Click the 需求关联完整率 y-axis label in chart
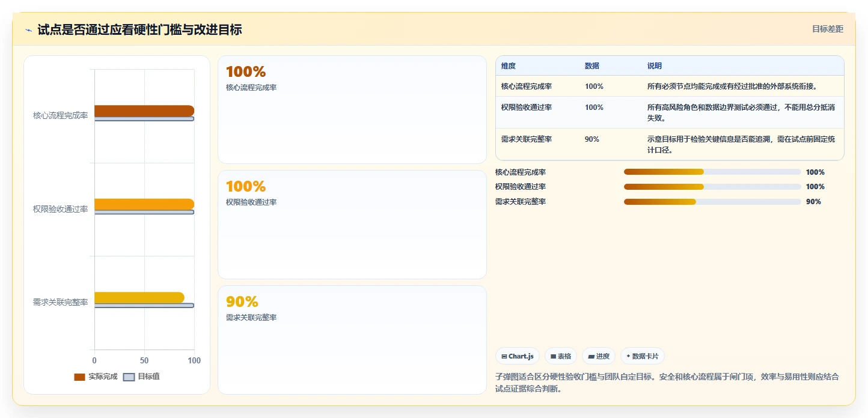The width and height of the screenshot is (868, 418). point(60,302)
